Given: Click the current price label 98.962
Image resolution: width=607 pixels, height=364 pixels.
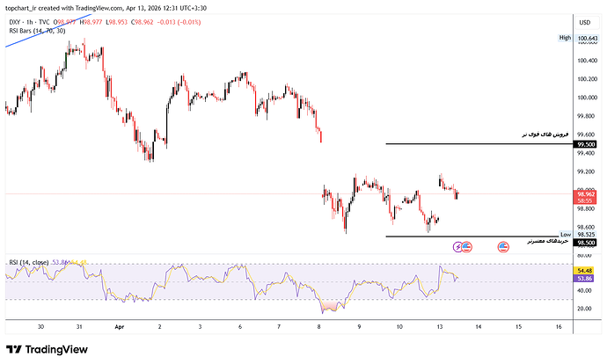Looking at the screenshot, I should tap(586, 194).
